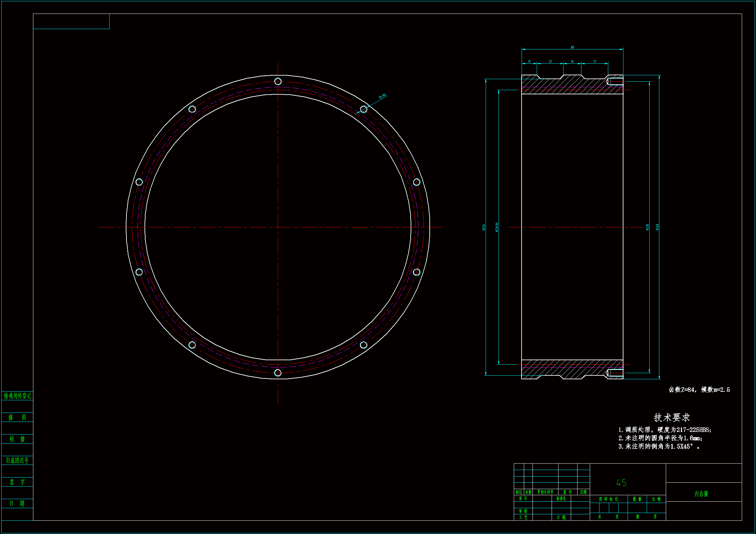
Task: Click the bottom bolt hole on the ring
Action: [277, 372]
